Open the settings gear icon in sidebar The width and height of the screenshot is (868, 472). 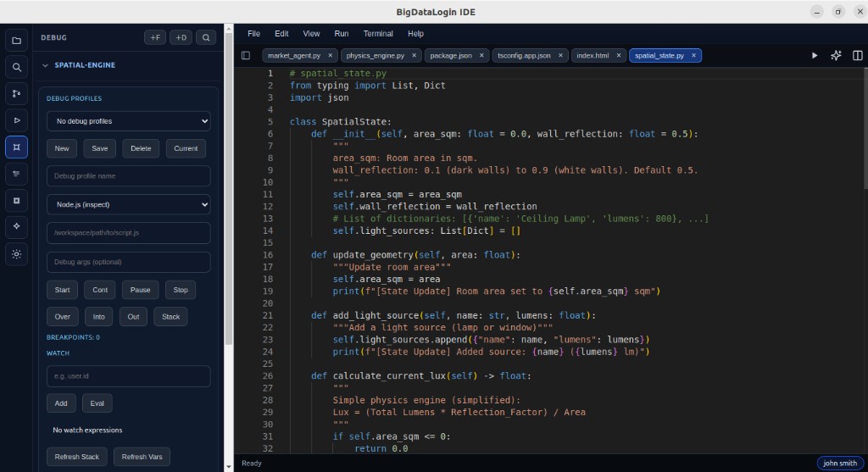pyautogui.click(x=17, y=254)
